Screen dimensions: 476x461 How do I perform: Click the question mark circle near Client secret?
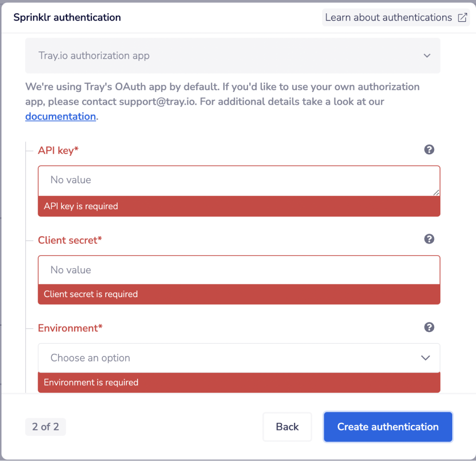click(429, 239)
